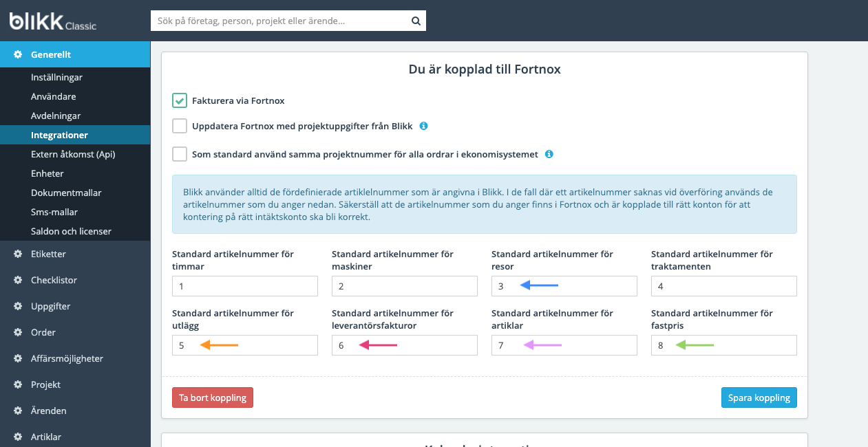Uncheck Fakturera via Fortnox checkbox
This screenshot has height=447, width=868.
pos(180,100)
